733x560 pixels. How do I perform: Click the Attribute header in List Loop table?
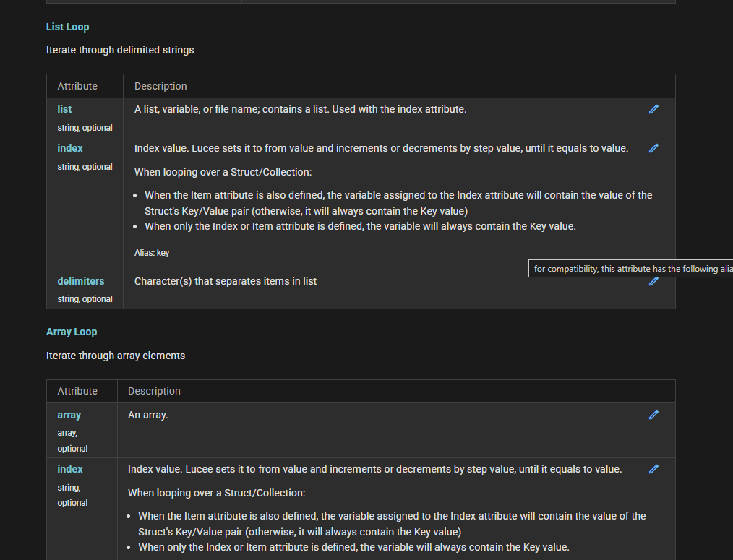coord(77,86)
